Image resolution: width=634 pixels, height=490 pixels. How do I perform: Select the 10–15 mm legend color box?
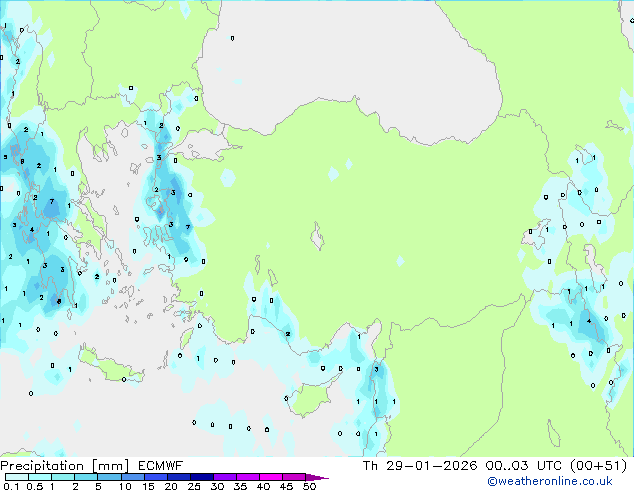[132, 477]
